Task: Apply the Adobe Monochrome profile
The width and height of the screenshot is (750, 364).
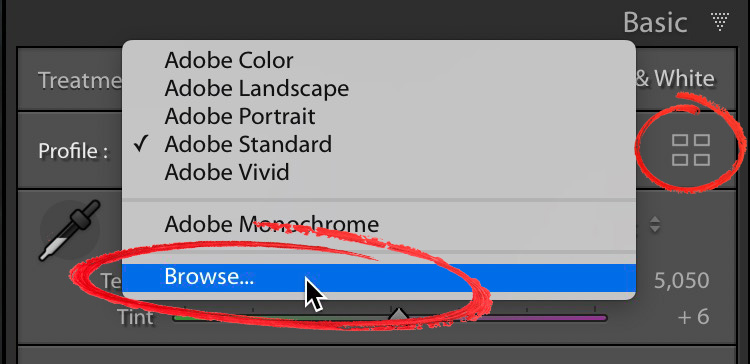Action: [x=271, y=224]
